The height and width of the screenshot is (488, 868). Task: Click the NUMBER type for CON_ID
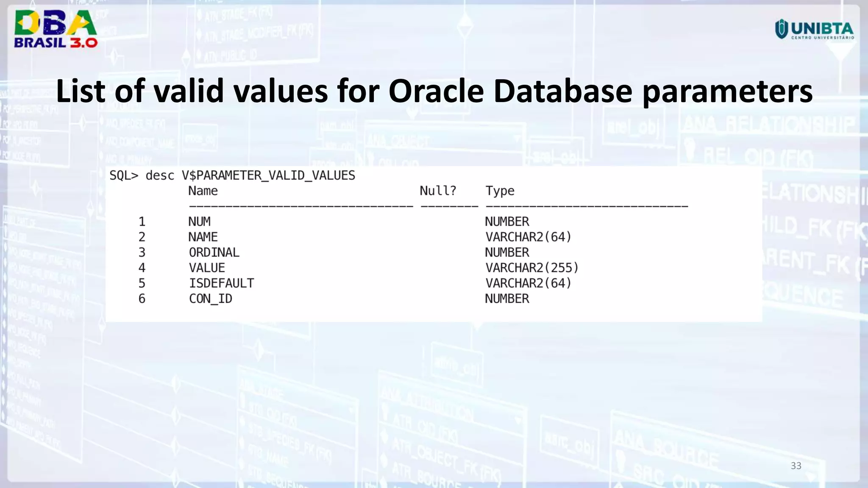(x=507, y=299)
